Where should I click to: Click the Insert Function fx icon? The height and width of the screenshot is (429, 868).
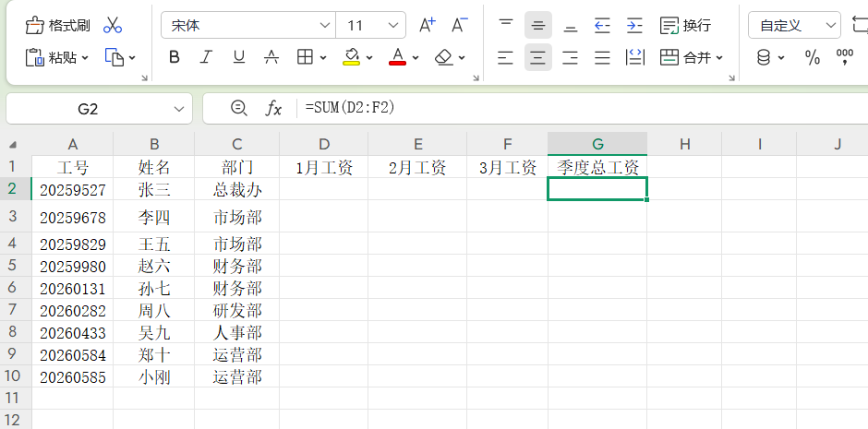click(x=273, y=109)
